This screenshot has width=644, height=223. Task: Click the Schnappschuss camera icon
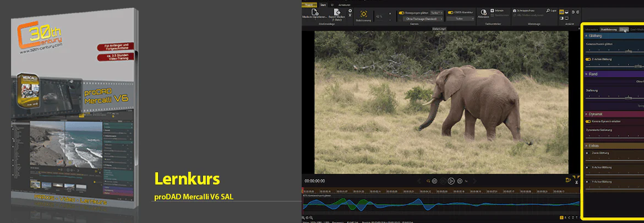pos(515,10)
